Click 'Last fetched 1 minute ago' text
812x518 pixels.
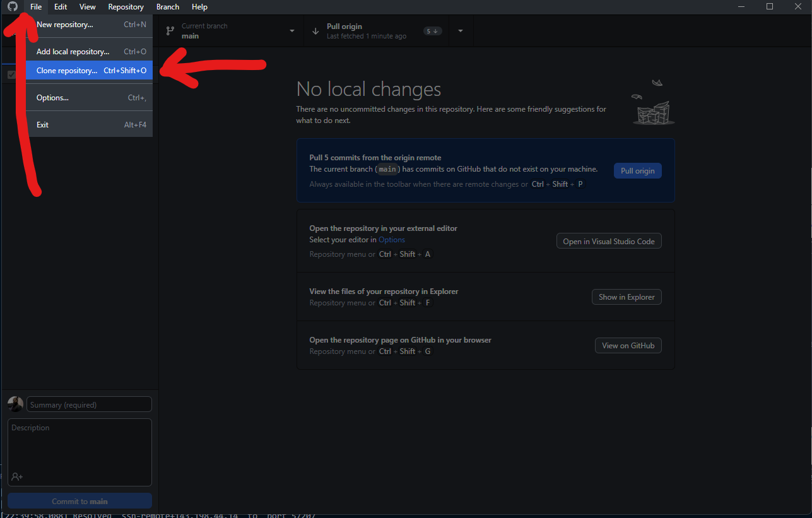[x=367, y=37]
